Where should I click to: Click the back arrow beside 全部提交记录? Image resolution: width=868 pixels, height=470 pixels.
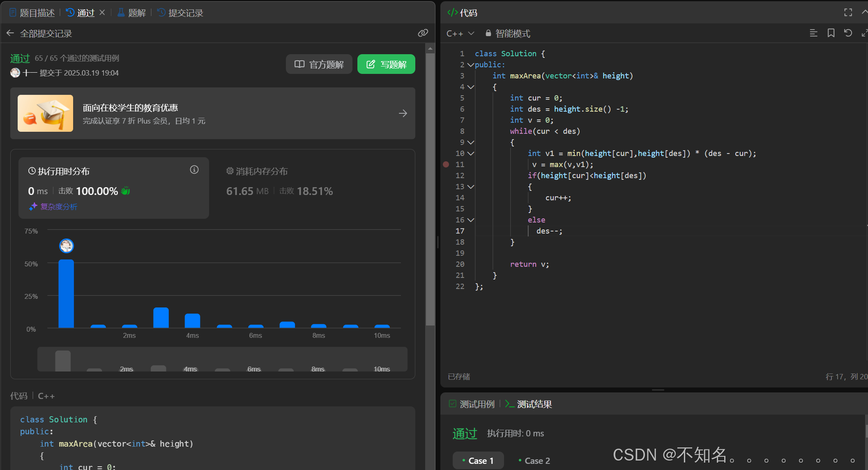10,33
